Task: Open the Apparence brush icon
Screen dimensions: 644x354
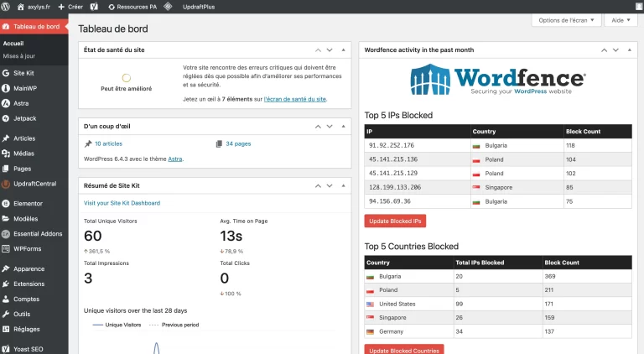Action: point(6,269)
